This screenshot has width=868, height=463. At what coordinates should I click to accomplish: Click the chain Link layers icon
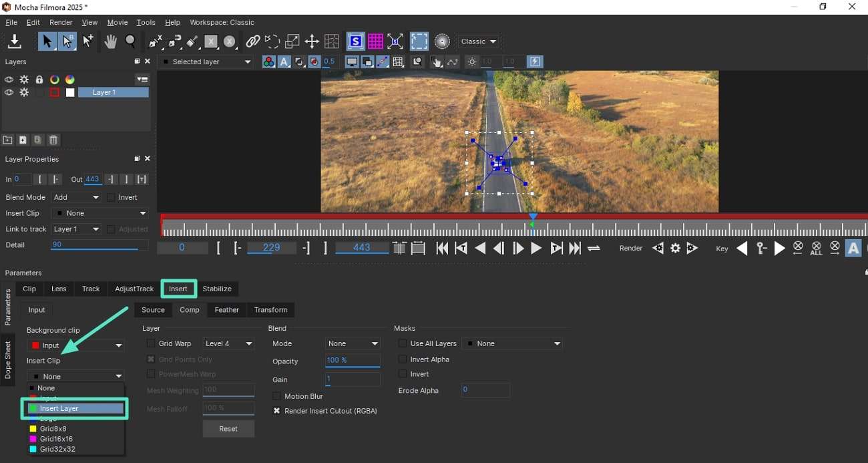252,41
